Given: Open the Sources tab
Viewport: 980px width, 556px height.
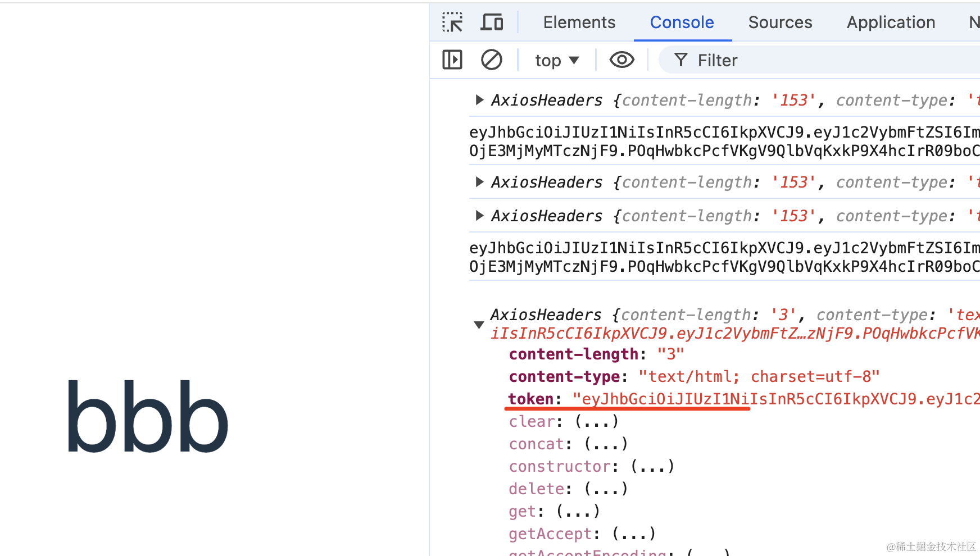Looking at the screenshot, I should coord(780,22).
